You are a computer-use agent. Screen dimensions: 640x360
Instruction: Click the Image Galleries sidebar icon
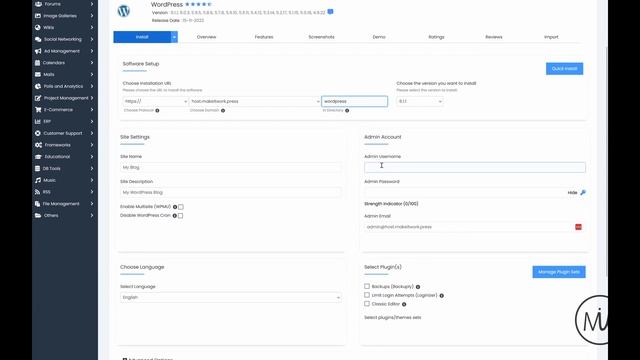click(38, 16)
